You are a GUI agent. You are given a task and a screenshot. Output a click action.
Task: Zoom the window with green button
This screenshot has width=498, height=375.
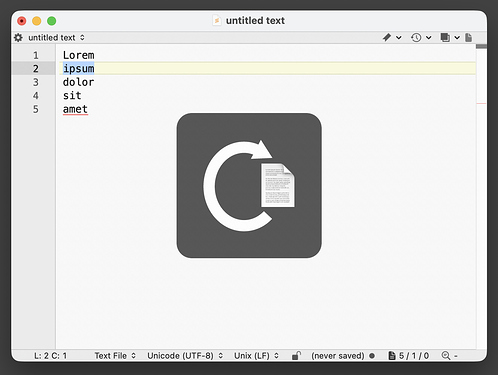point(52,21)
